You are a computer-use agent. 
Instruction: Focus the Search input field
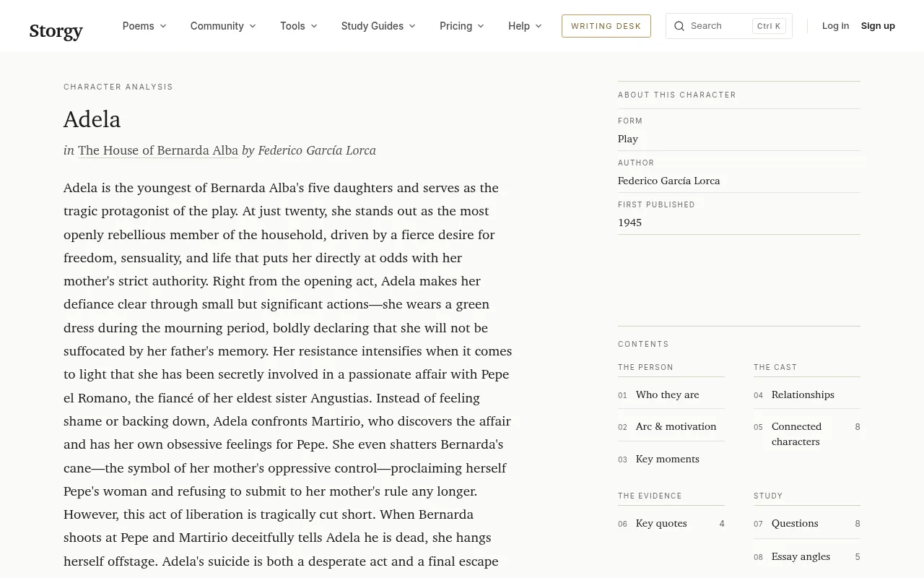tap(729, 26)
